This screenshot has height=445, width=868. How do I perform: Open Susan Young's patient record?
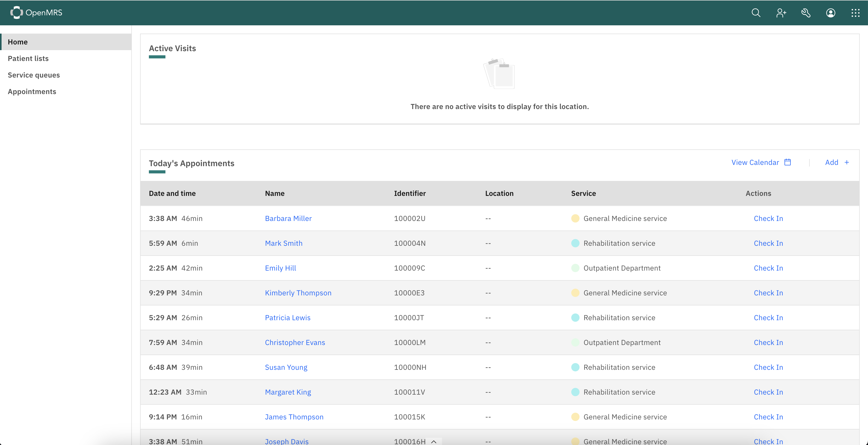tap(286, 367)
